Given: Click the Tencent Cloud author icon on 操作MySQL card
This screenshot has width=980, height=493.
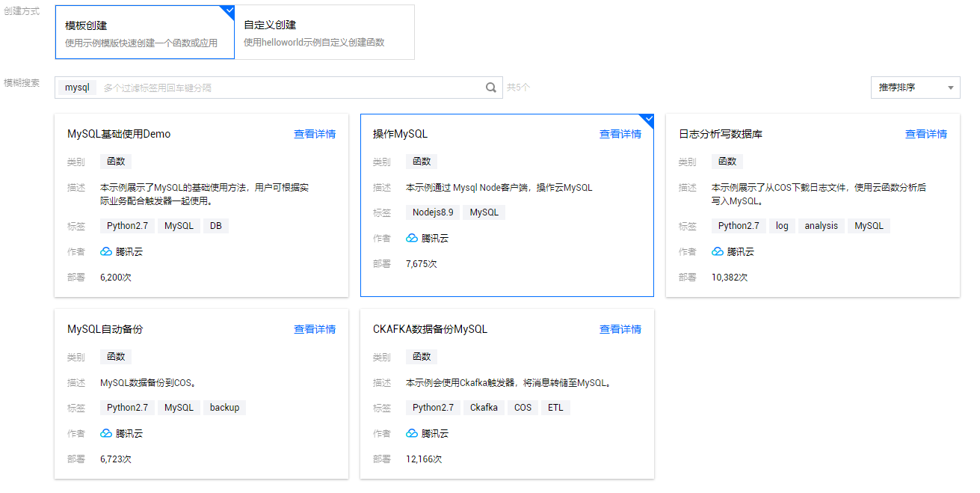Looking at the screenshot, I should [411, 238].
